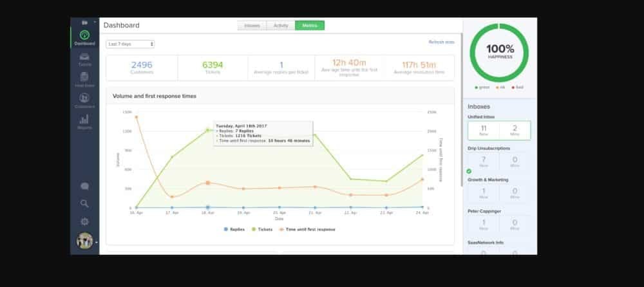This screenshot has width=644, height=287.
Task: Open the Help Desk sidebar icon
Action: click(x=84, y=79)
